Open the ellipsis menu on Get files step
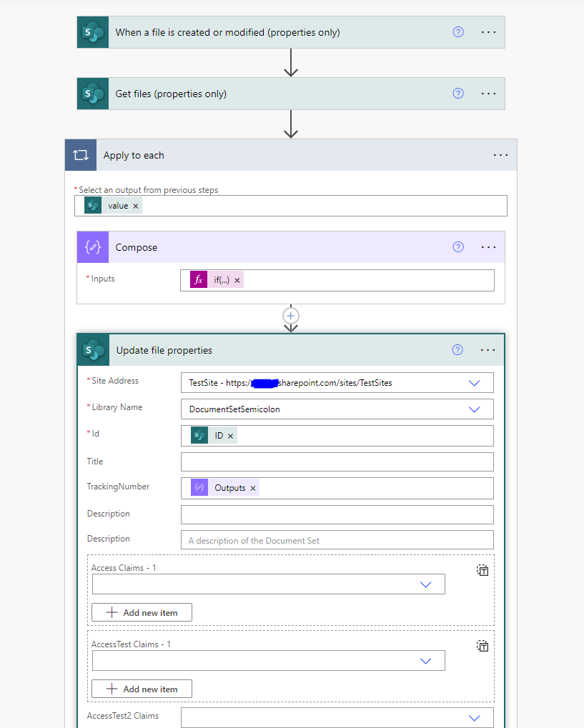This screenshot has width=584, height=728. pos(488,93)
